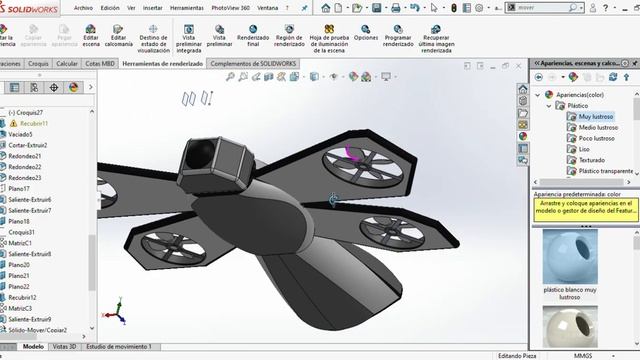The height and width of the screenshot is (360, 640).
Task: Undo the last action
Action: (415, 8)
